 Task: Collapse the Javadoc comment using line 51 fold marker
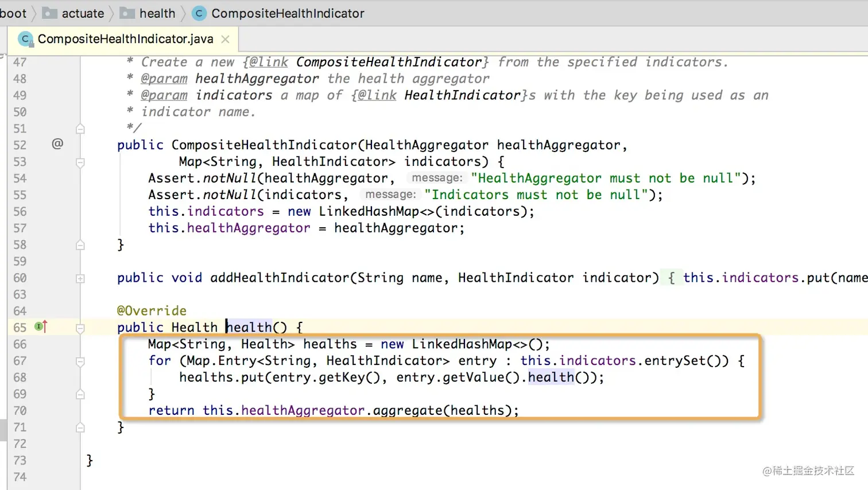click(x=80, y=129)
